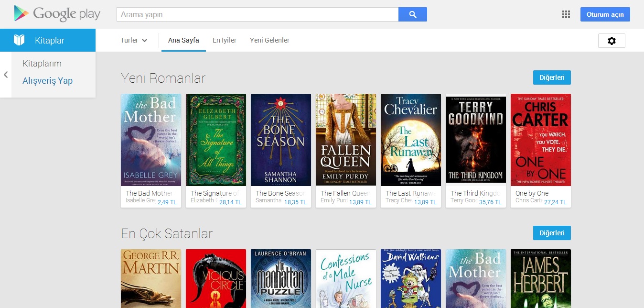Viewport: 644px width, 308px height.
Task: Open the One by One book cover
Action: tap(541, 140)
